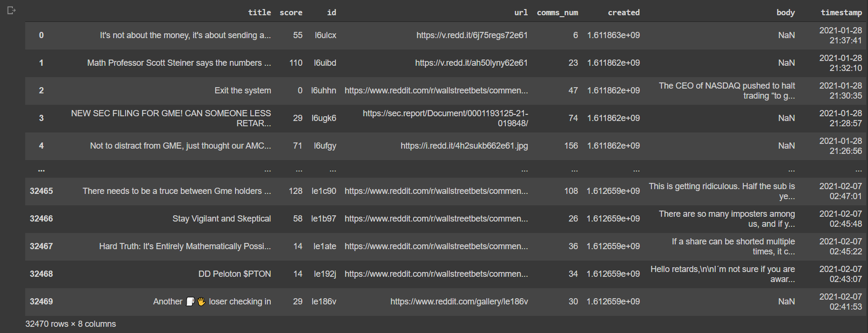868x333 pixels.
Task: Select the 'title' column header
Action: click(259, 12)
